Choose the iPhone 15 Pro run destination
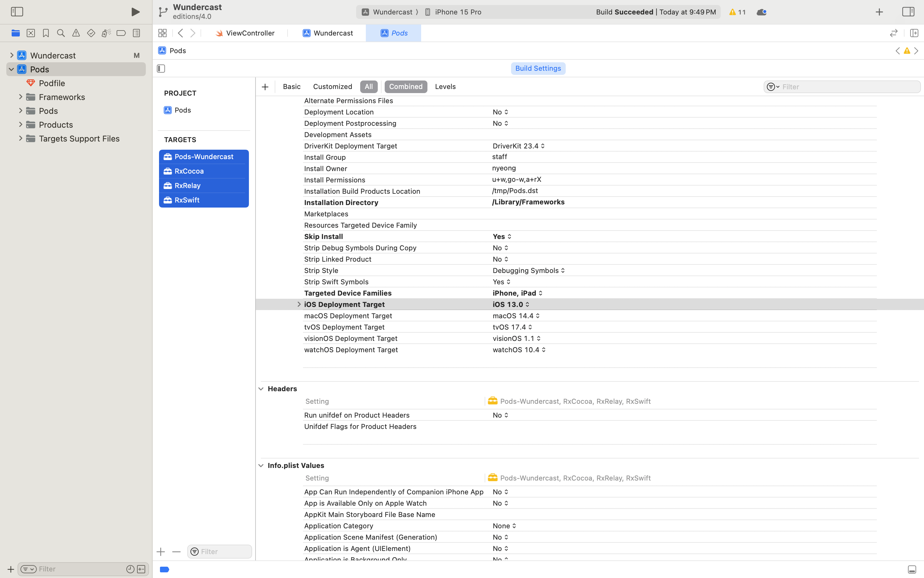924x578 pixels. point(453,12)
